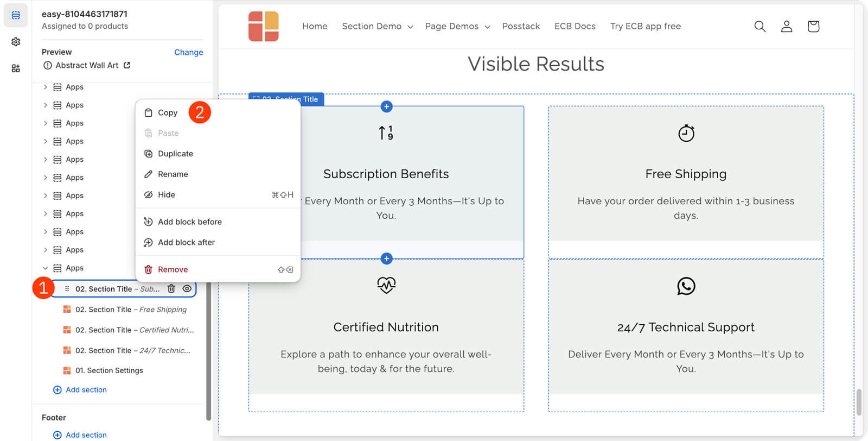Click the search magnifier in store header

click(759, 26)
